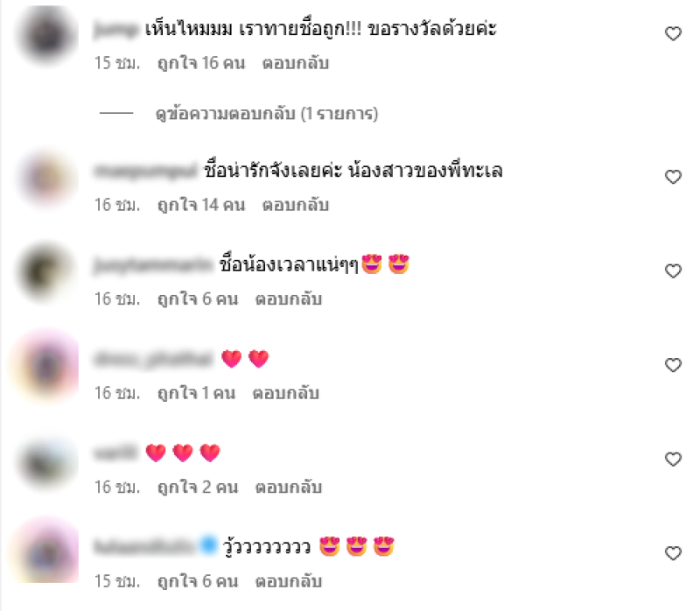Open the ถูกใจ 14 คน likes list
The image size is (700, 611).
(201, 205)
